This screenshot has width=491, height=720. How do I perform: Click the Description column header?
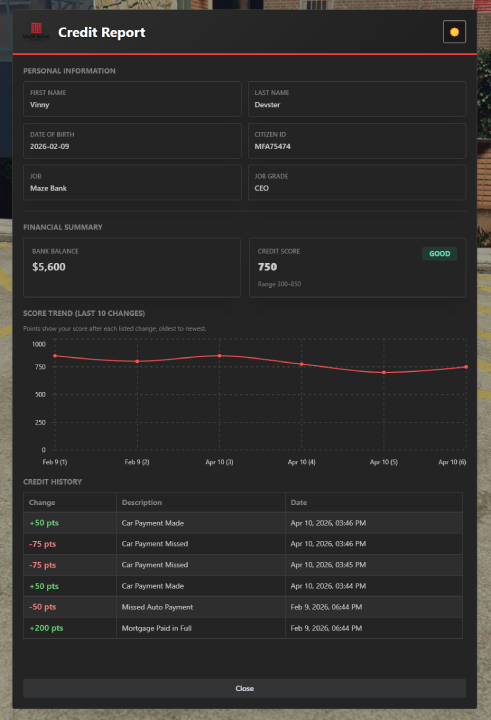tap(142, 502)
